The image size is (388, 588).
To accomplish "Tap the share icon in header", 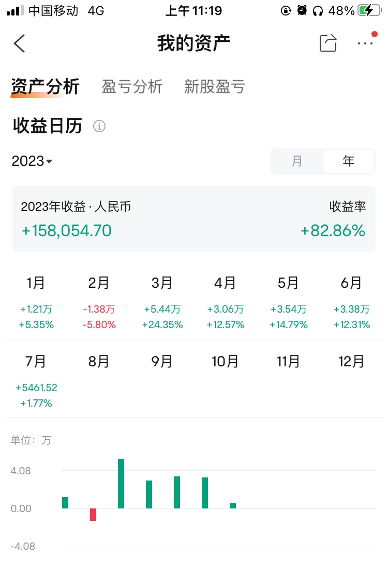I will [328, 43].
